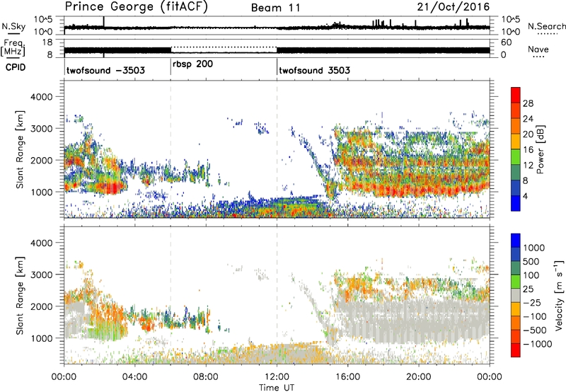The image size is (566, 392).
Task: Click the "Nave" legend label
Action: (538, 49)
